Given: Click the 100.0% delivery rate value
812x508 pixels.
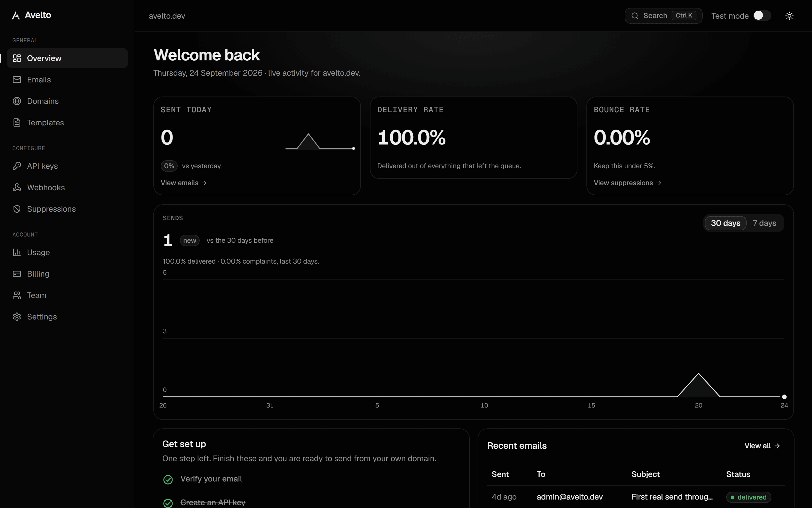Looking at the screenshot, I should (x=411, y=137).
